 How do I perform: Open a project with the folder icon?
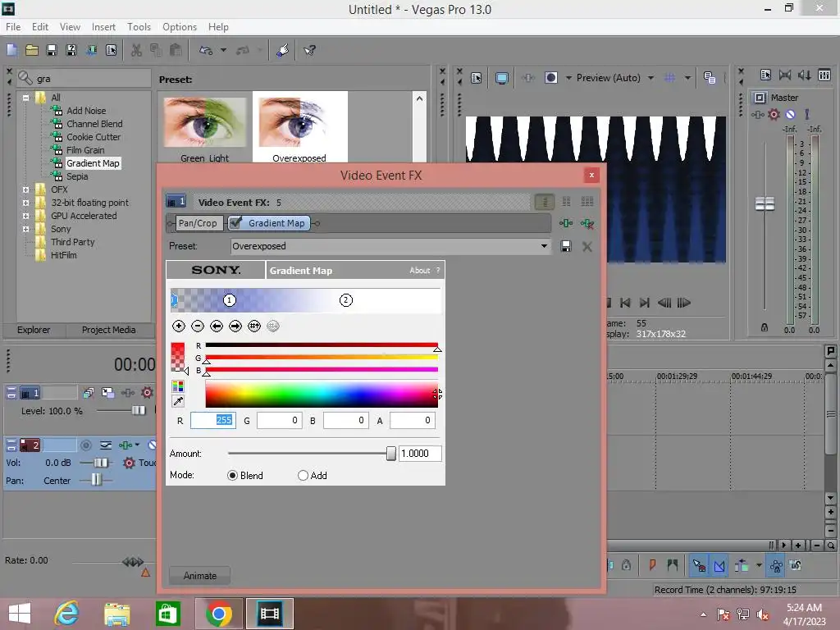click(x=32, y=50)
